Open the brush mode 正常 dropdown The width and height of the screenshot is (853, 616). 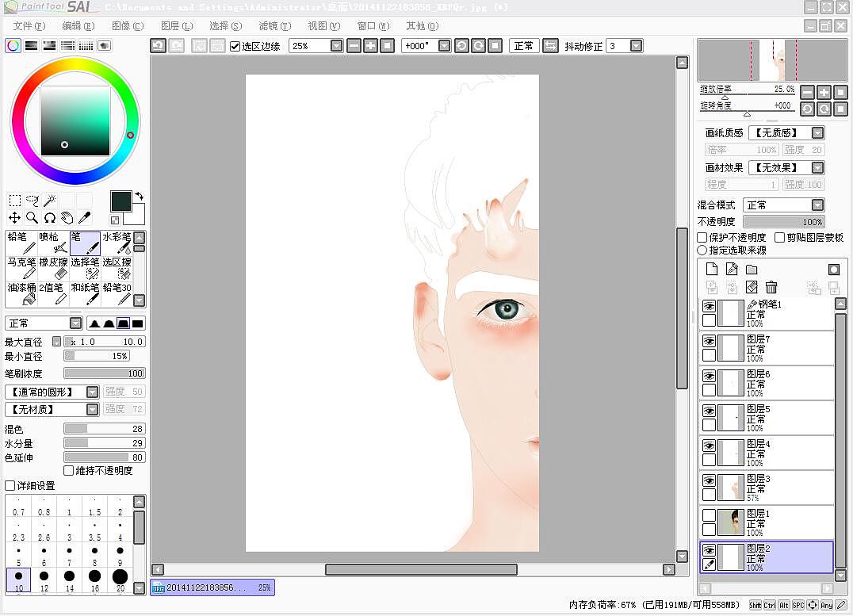pos(75,323)
